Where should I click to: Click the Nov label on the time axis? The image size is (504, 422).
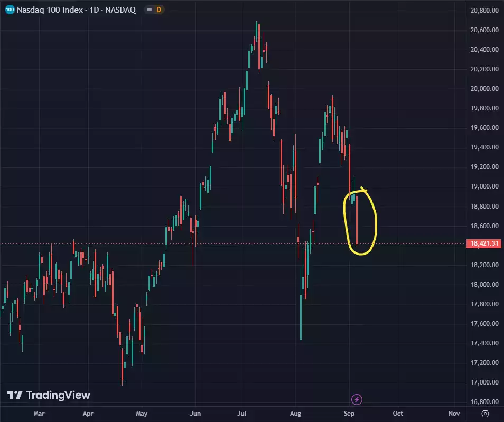[453, 414]
